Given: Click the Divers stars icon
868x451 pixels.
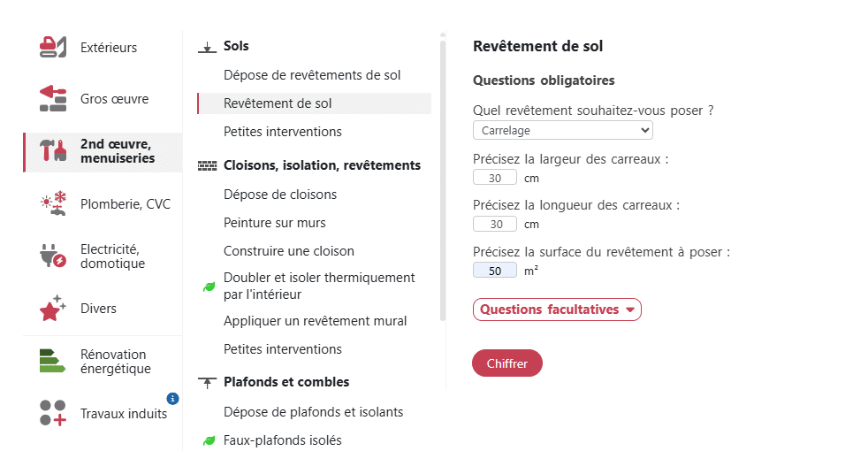Looking at the screenshot, I should pyautogui.click(x=53, y=308).
